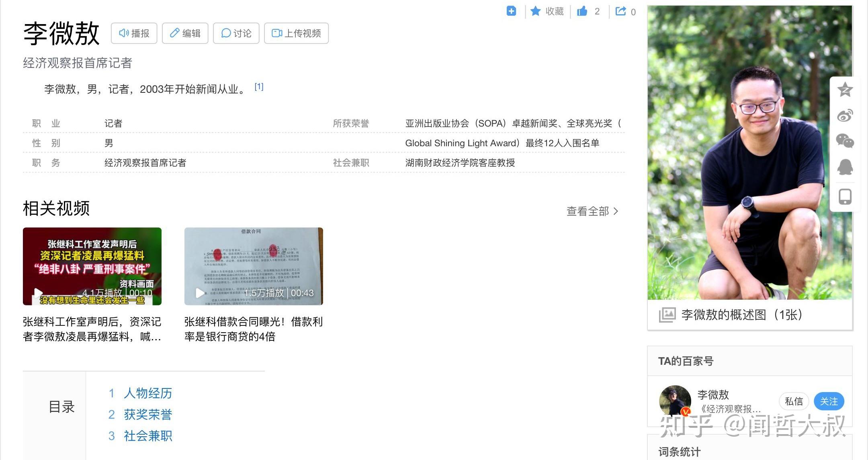Click the mobile phone icon in sidebar
The height and width of the screenshot is (460, 868).
point(845,197)
